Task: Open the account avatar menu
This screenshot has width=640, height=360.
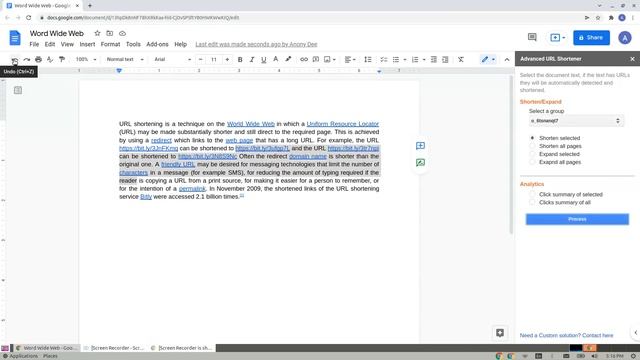Action: (x=624, y=38)
